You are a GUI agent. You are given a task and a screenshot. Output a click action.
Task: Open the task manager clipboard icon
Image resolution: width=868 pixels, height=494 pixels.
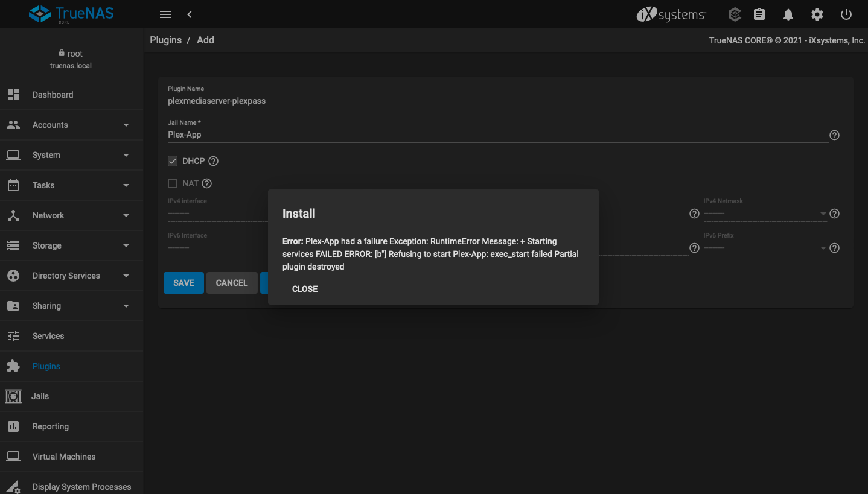(x=759, y=14)
